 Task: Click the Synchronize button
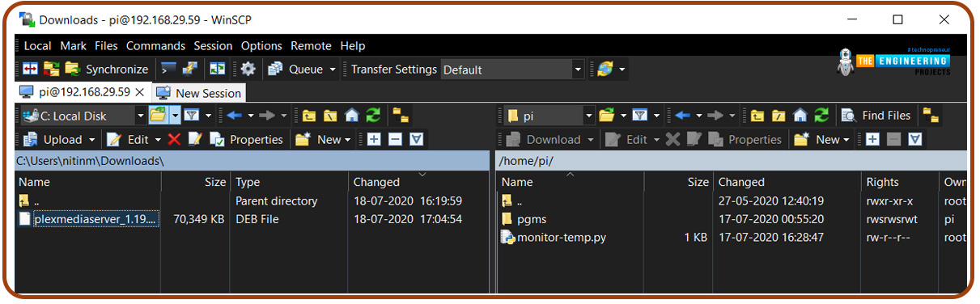click(107, 70)
